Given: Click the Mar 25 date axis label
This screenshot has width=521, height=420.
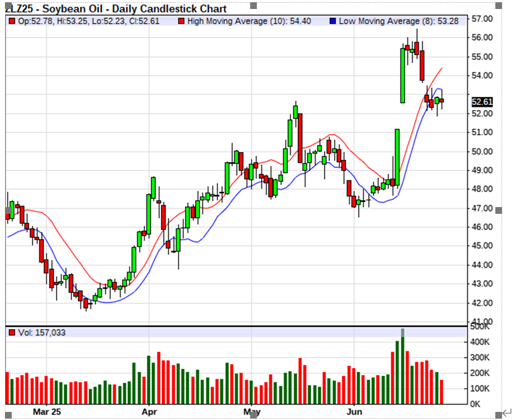Looking at the screenshot, I should (47, 411).
